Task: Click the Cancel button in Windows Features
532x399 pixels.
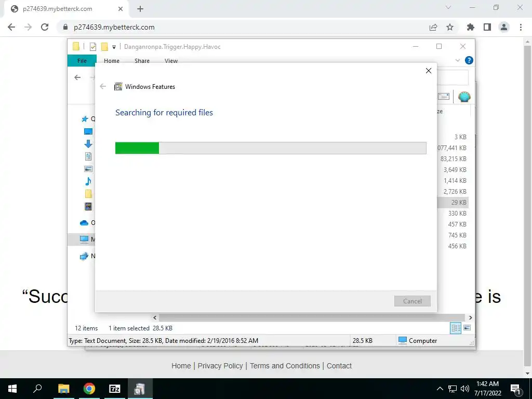Action: point(412,301)
